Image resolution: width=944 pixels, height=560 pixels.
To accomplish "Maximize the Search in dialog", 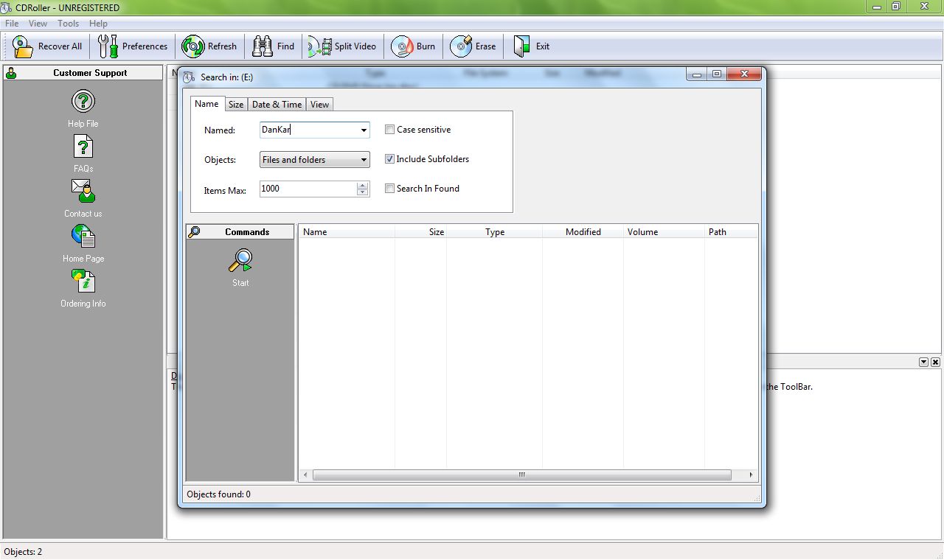I will (716, 74).
